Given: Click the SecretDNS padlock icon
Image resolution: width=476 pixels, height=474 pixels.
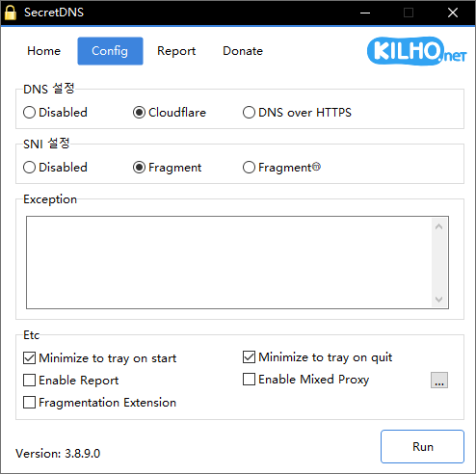Looking at the screenshot, I should tap(11, 13).
